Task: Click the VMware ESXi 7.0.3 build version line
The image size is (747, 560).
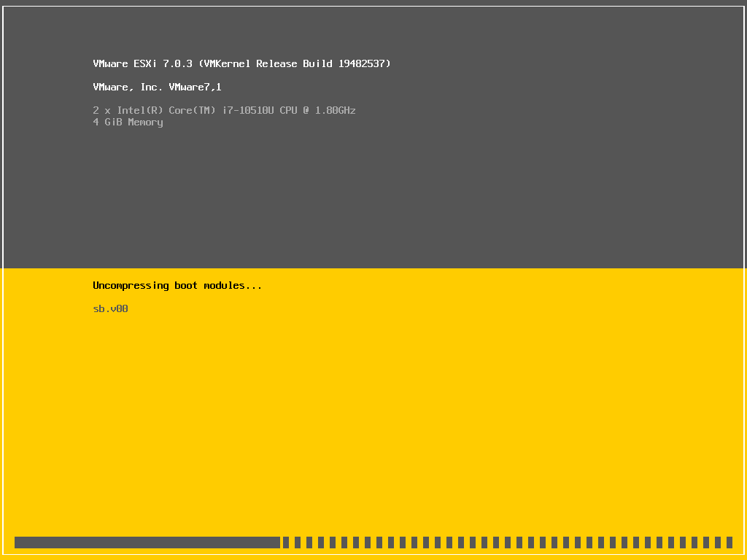Action: tap(241, 63)
